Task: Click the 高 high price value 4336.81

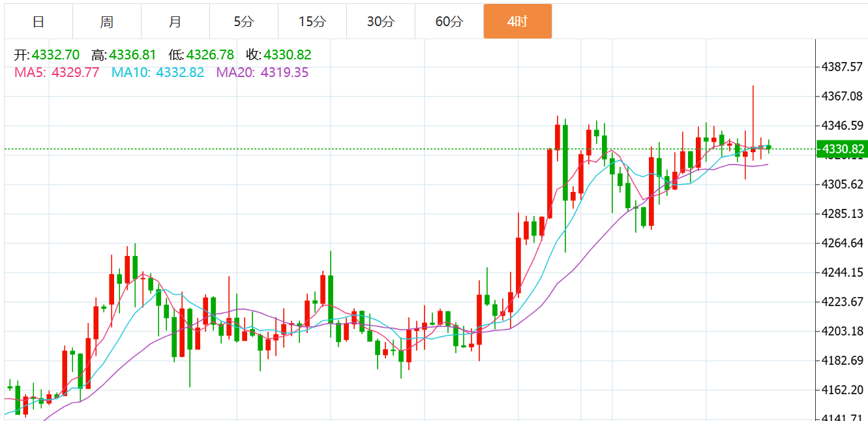Action: (x=132, y=55)
